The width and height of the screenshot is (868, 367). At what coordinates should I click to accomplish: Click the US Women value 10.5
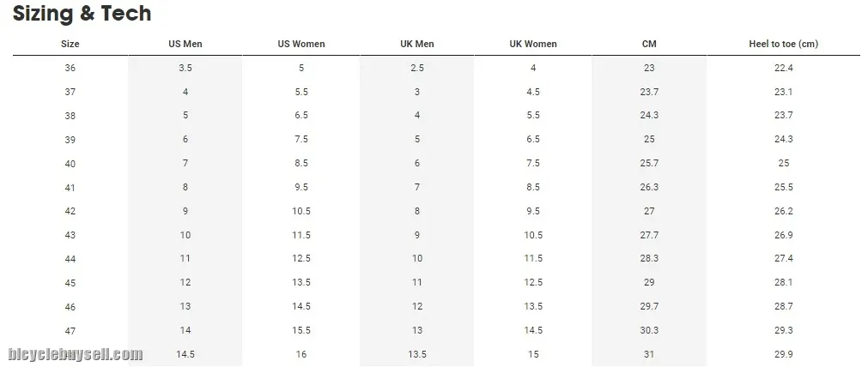click(301, 211)
